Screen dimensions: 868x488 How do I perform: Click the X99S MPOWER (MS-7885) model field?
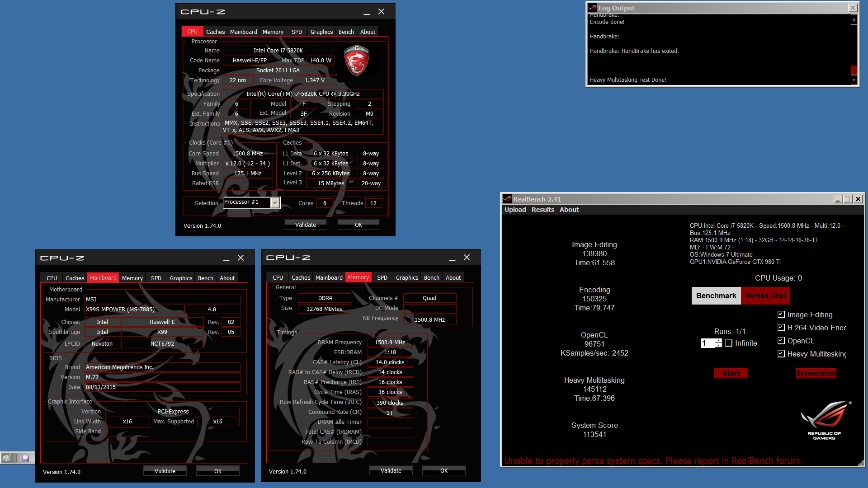(134, 310)
